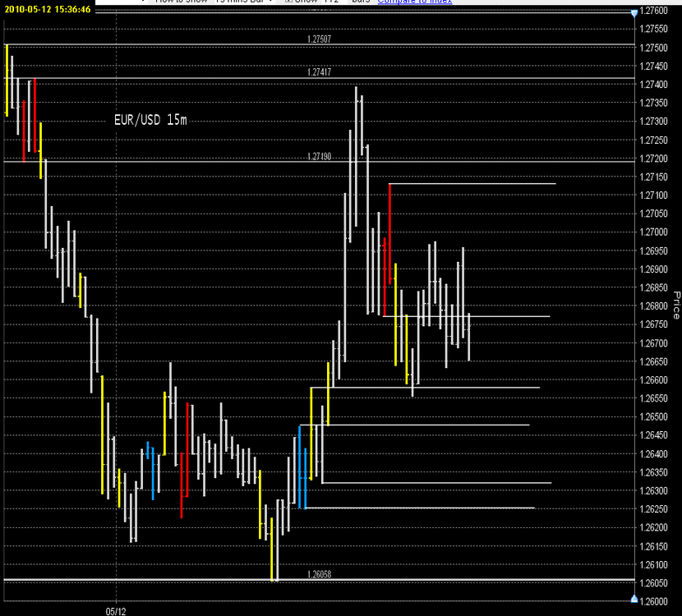The image size is (682, 616).
Task: Click the 1.26000 price axis label
Action: tap(654, 602)
